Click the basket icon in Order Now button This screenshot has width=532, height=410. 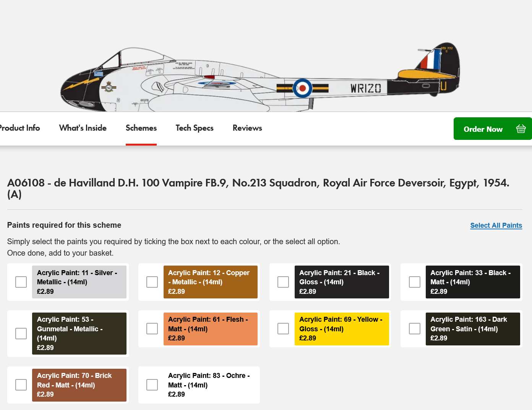[521, 129]
